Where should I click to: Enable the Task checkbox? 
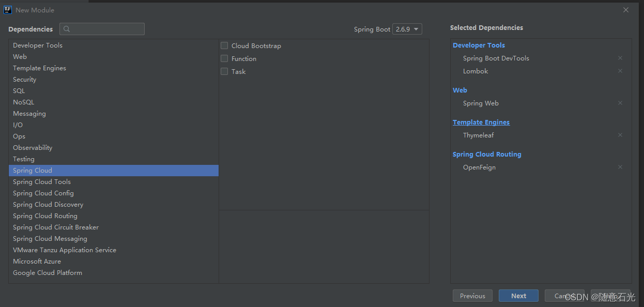224,71
